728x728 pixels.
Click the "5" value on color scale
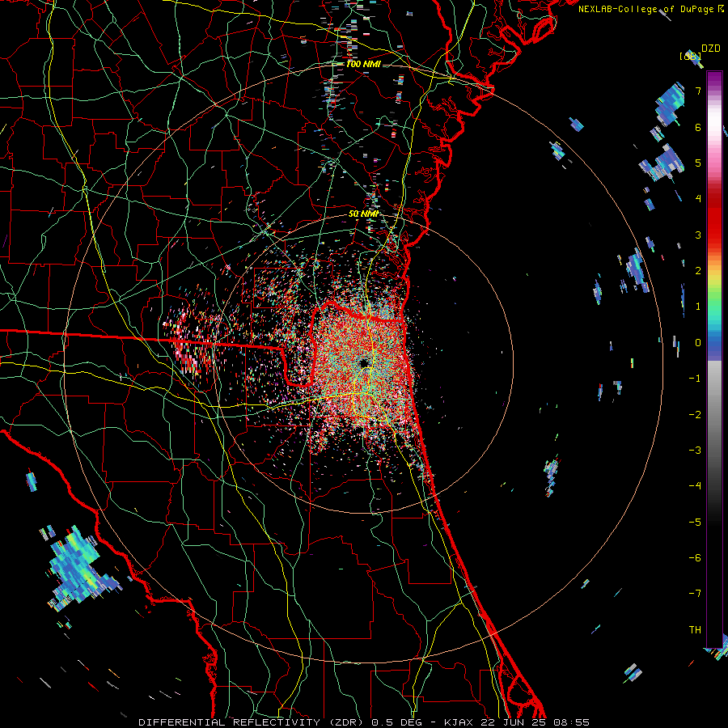tap(698, 163)
